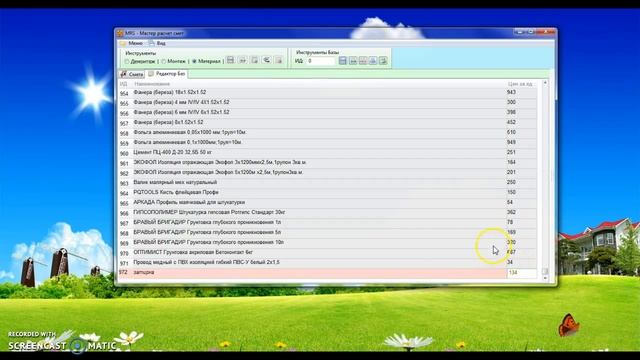The height and width of the screenshot is (360, 640).
Task: Select row 955 Фанера (береза) 4 мм
Action: [327, 102]
